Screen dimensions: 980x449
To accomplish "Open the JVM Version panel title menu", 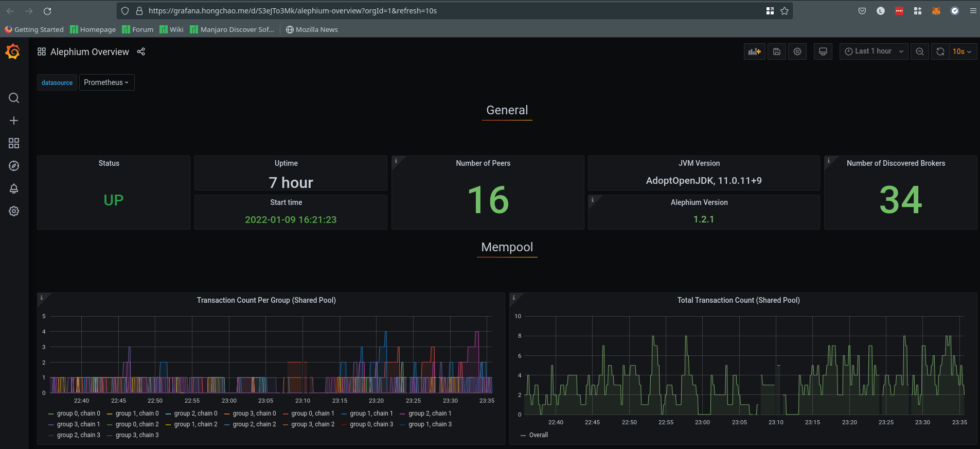I will (699, 163).
